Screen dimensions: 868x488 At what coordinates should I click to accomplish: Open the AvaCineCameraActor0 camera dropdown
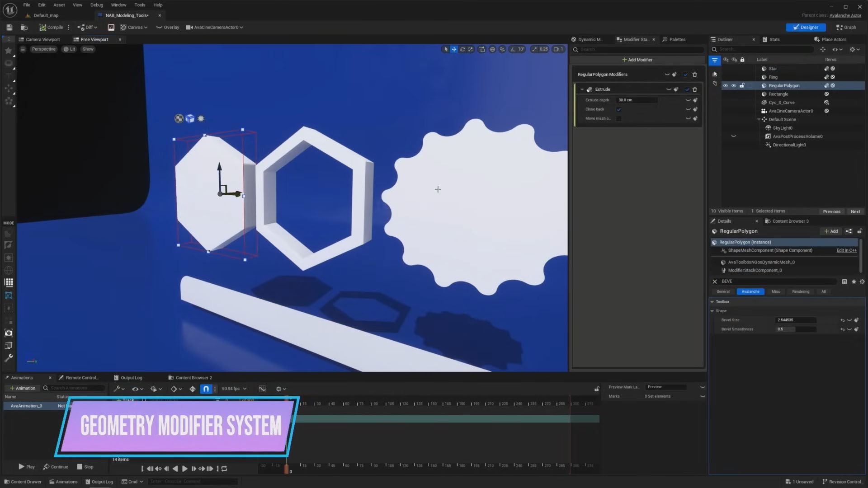tap(215, 27)
